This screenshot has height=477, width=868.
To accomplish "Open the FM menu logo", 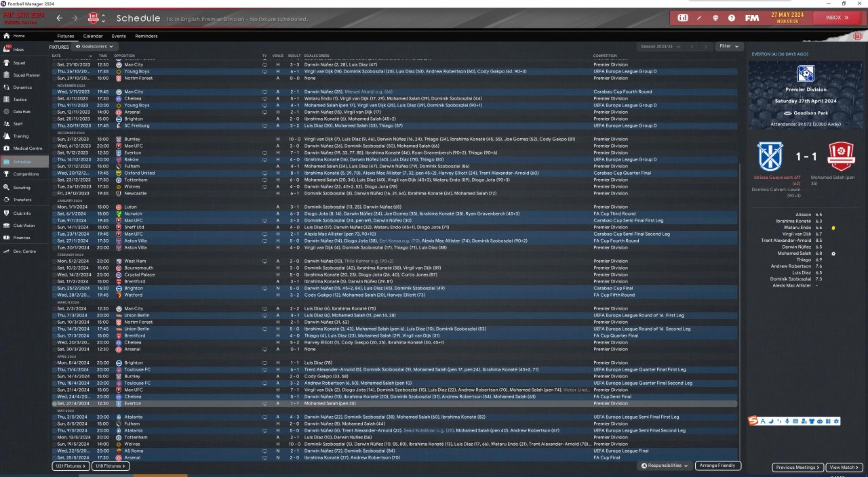I will [x=752, y=18].
